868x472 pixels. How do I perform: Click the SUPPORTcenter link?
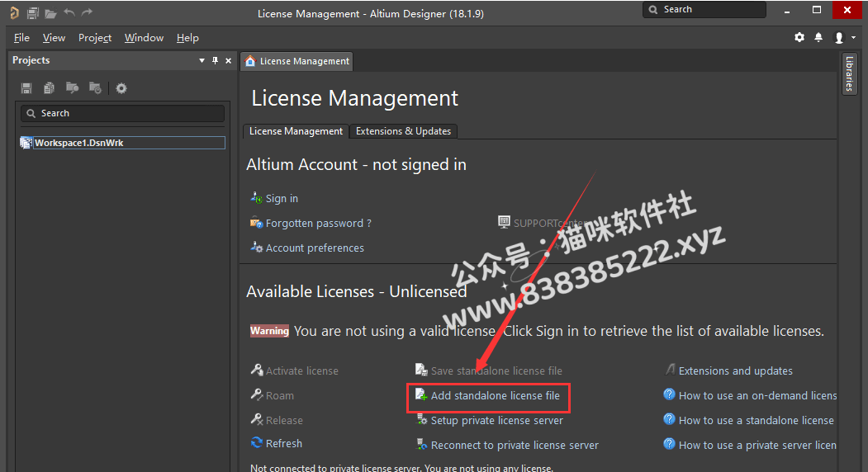pyautogui.click(x=550, y=223)
